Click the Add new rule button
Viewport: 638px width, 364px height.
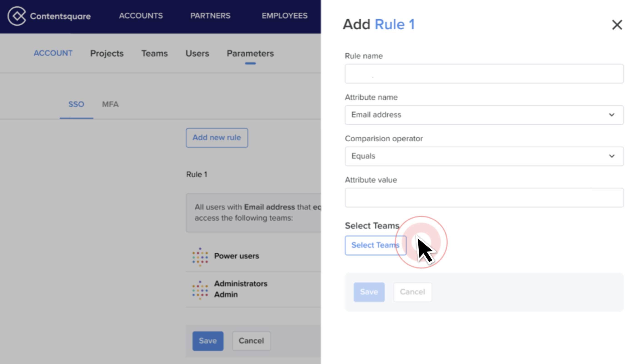(x=217, y=138)
